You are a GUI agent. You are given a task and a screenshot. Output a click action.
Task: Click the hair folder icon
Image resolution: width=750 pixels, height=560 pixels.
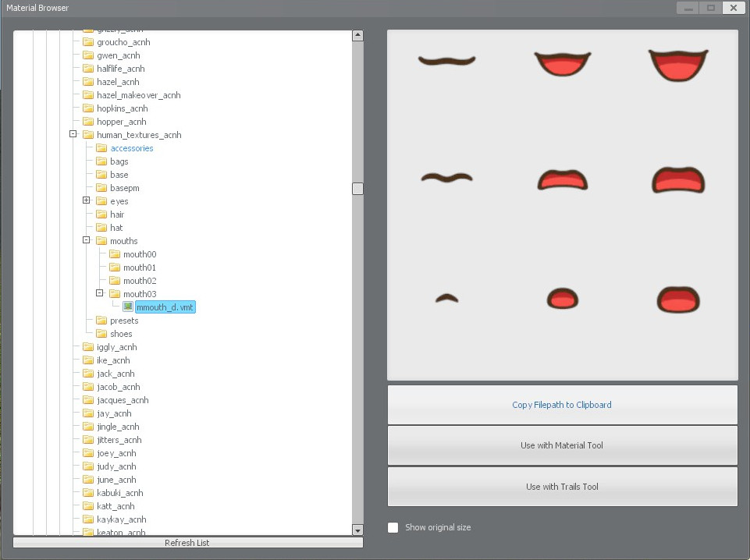[x=101, y=214]
